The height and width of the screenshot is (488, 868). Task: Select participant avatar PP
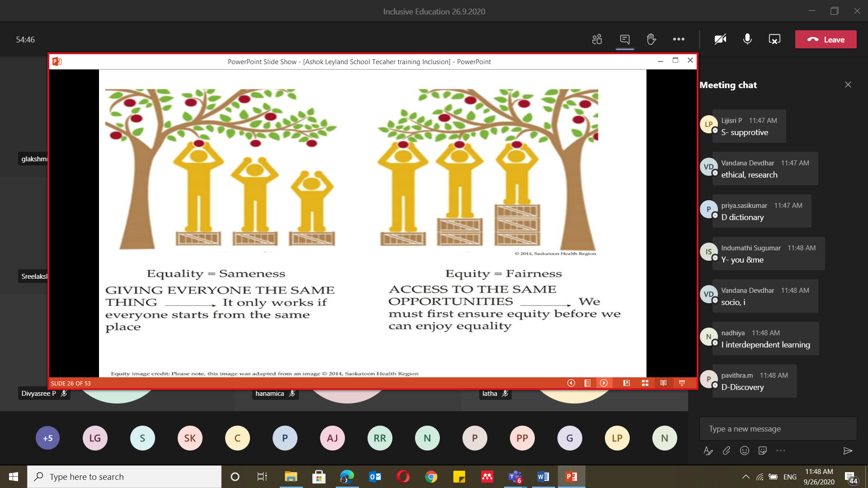point(522,438)
